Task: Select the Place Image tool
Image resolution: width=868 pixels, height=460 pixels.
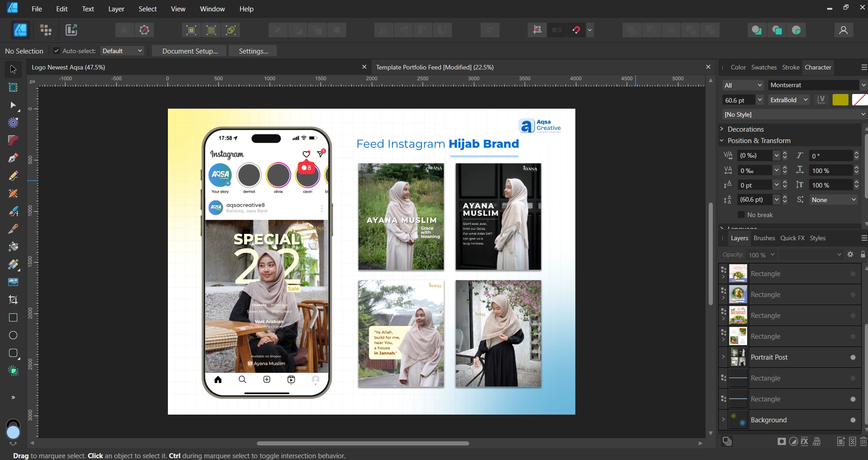Action: (x=13, y=282)
